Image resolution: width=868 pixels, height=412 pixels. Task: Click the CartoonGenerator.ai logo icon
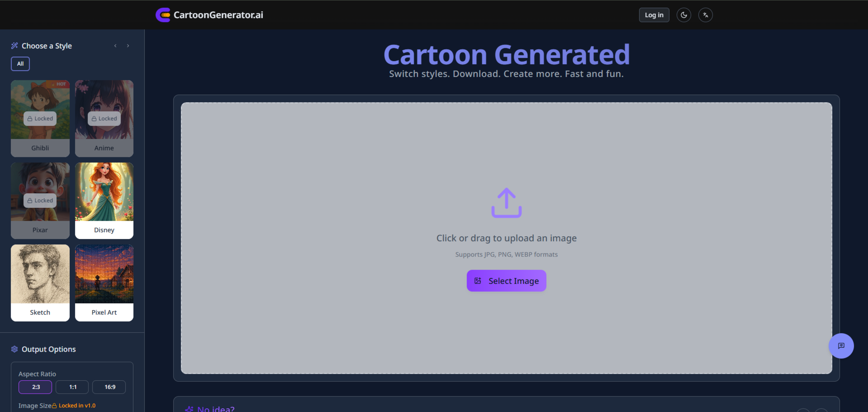(163, 15)
